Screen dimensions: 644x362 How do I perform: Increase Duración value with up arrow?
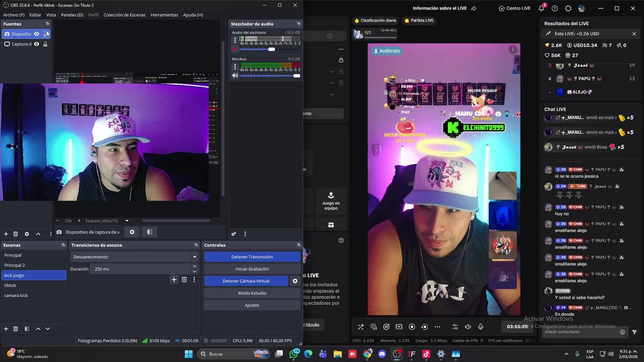(x=195, y=267)
